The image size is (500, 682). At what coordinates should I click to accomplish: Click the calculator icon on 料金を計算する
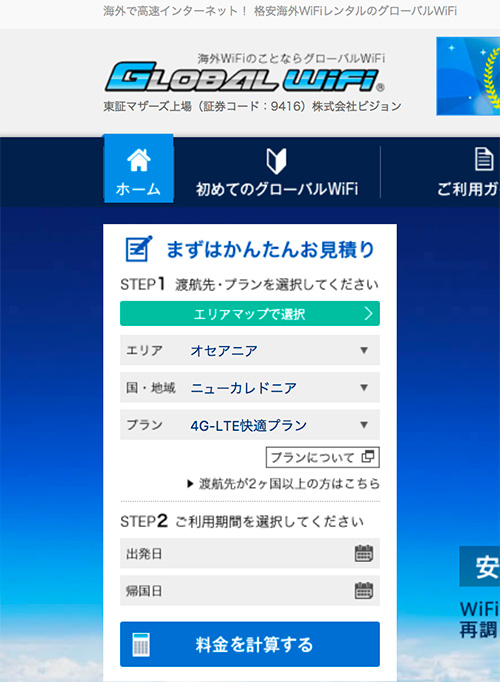[141, 645]
